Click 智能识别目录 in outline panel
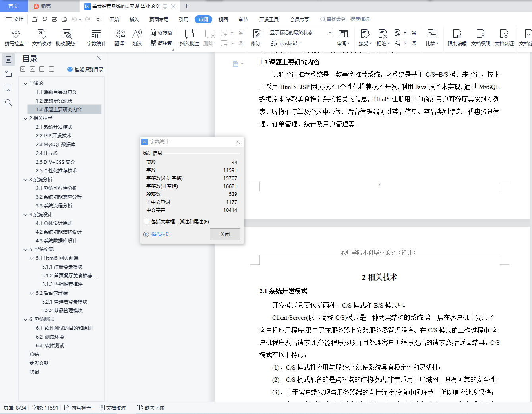Viewport: 532px width, 414px height. pos(85,69)
